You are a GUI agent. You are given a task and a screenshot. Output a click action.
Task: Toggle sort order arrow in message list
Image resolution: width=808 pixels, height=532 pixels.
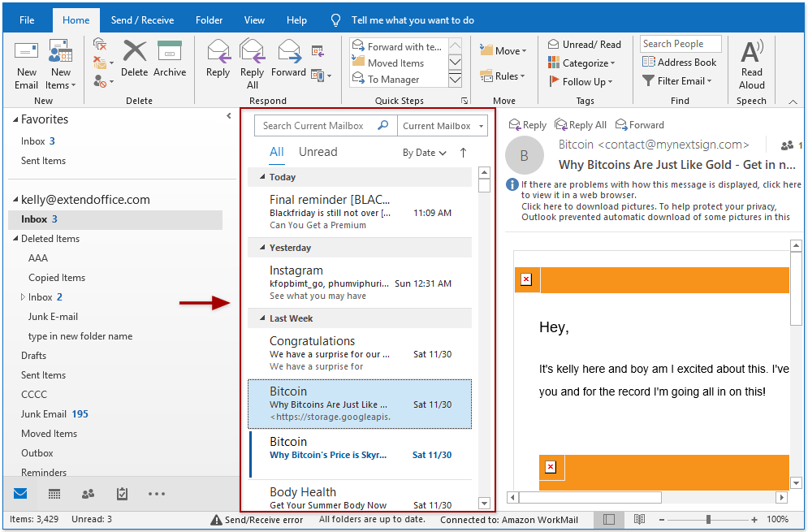[464, 153]
